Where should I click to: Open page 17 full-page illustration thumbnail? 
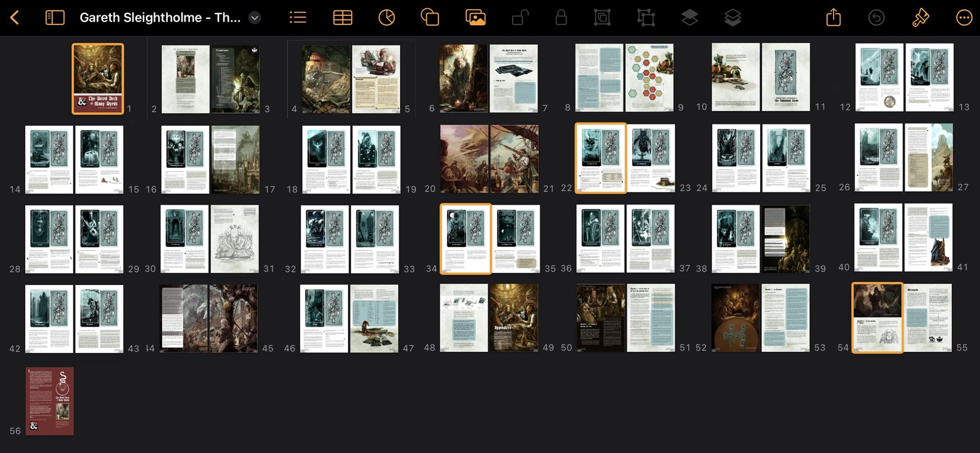point(235,160)
